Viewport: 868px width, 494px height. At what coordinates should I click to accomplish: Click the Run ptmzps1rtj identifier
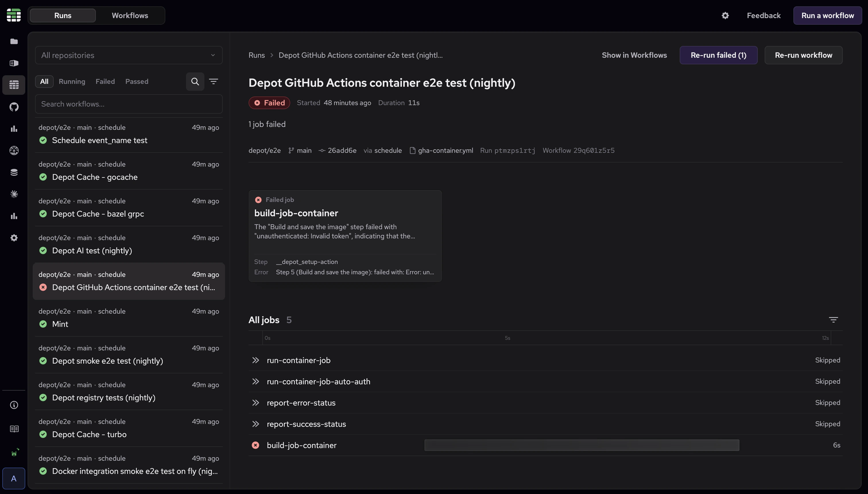click(x=507, y=150)
